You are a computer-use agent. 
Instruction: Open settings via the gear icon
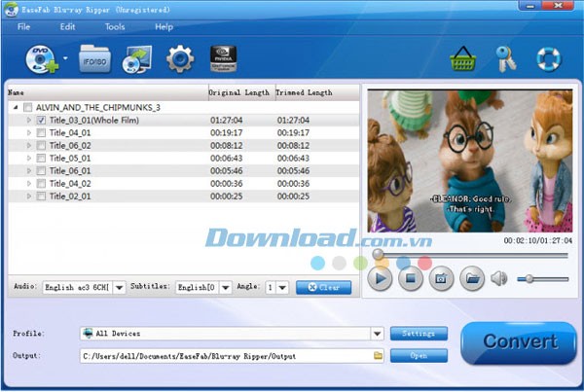180,60
